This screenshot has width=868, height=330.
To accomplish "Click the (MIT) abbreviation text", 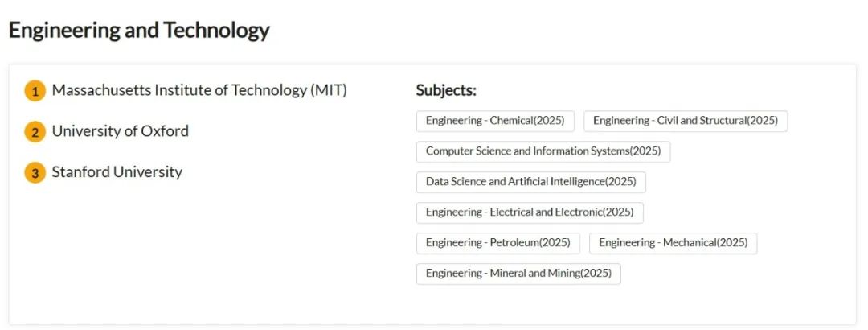I will pos(328,90).
